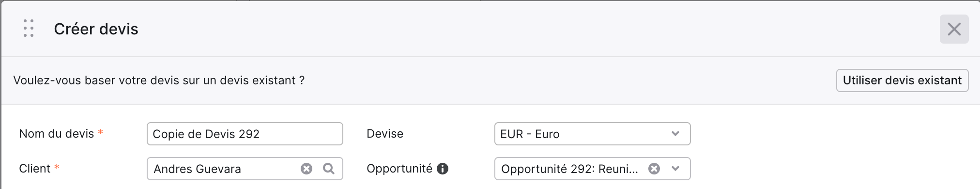Show the Opportunité info tooltip icon
The height and width of the screenshot is (189, 980).
[443, 169]
